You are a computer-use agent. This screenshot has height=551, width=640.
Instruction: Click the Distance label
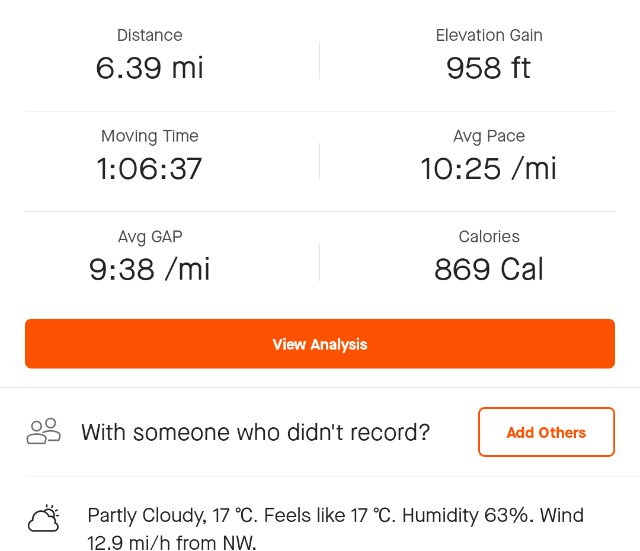coord(149,35)
